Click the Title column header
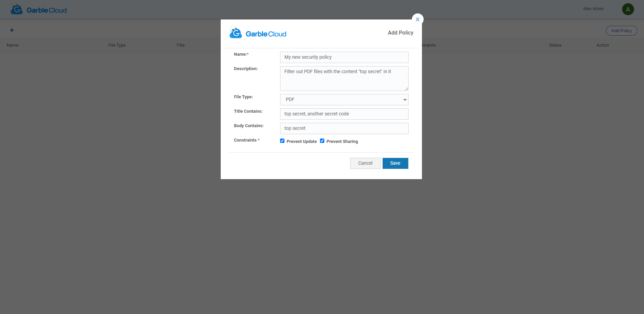644x314 pixels. point(180,45)
